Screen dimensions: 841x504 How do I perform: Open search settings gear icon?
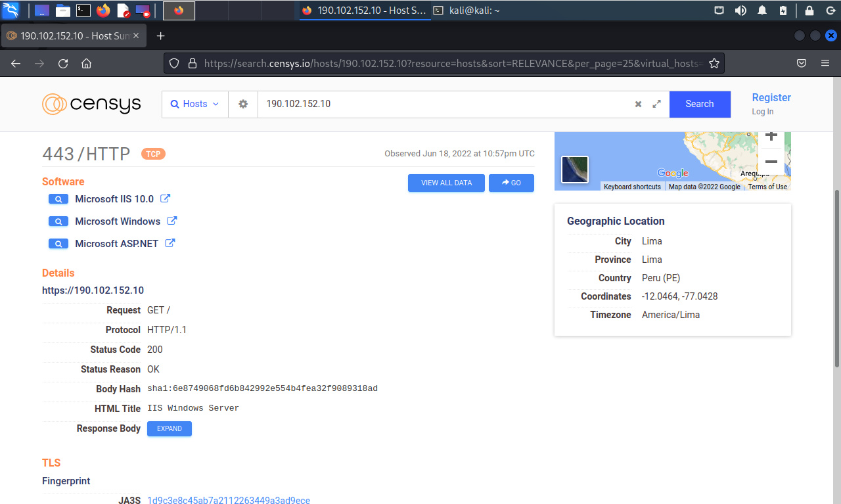(x=243, y=104)
